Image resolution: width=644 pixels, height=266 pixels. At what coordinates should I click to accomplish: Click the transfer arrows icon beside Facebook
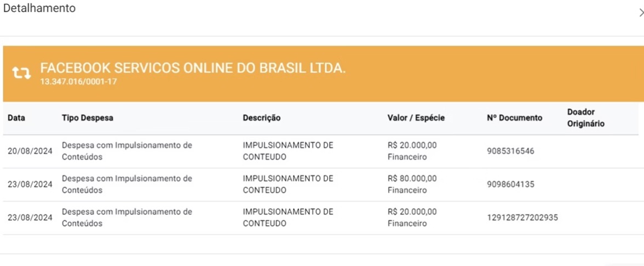21,73
